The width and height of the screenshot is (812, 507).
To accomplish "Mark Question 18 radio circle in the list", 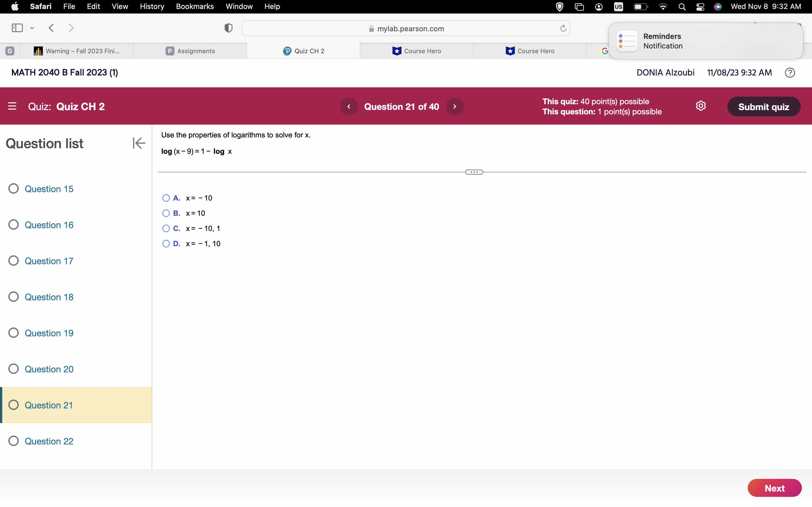I will click(14, 296).
